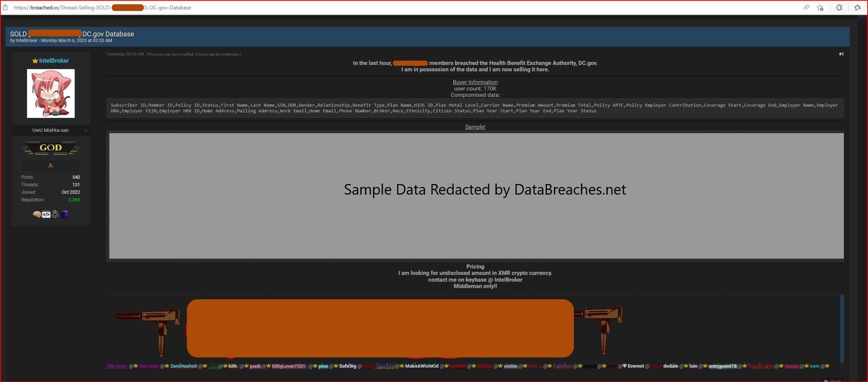
Task: Open dedale user mention
Action: (x=670, y=366)
